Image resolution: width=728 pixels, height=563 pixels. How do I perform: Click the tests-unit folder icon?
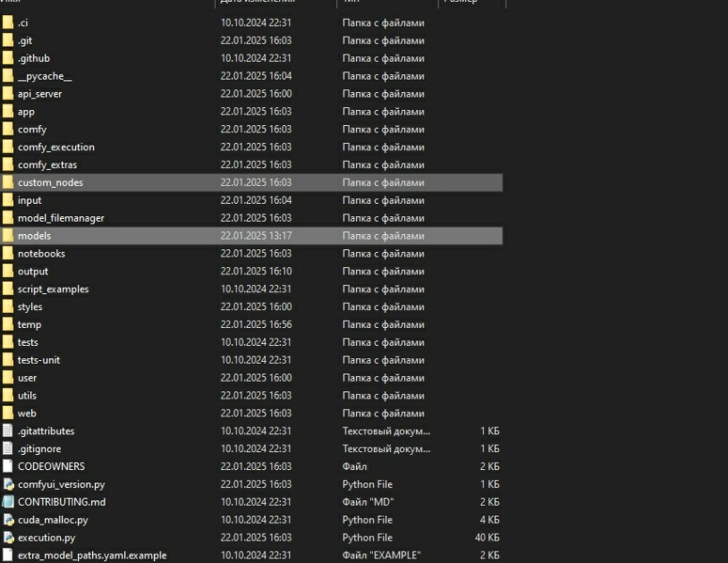[x=7, y=359]
